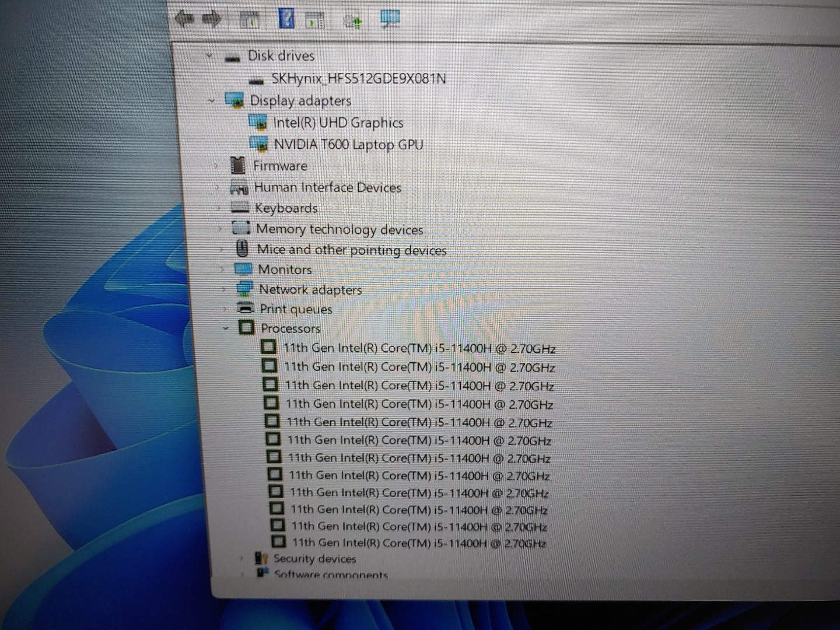The image size is (840, 630).
Task: Select the SKHynix_HFS512GDE9X081N drive
Action: tap(358, 79)
